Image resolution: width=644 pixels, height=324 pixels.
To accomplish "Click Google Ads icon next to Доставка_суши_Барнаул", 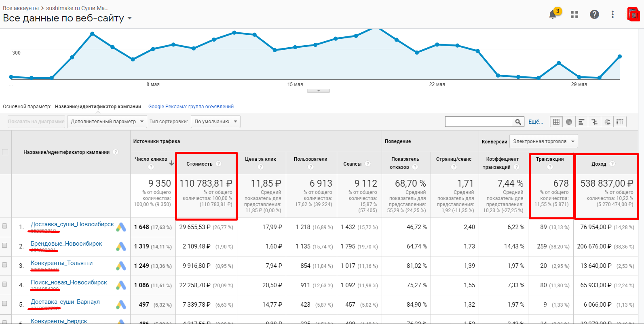I will pyautogui.click(x=121, y=305).
